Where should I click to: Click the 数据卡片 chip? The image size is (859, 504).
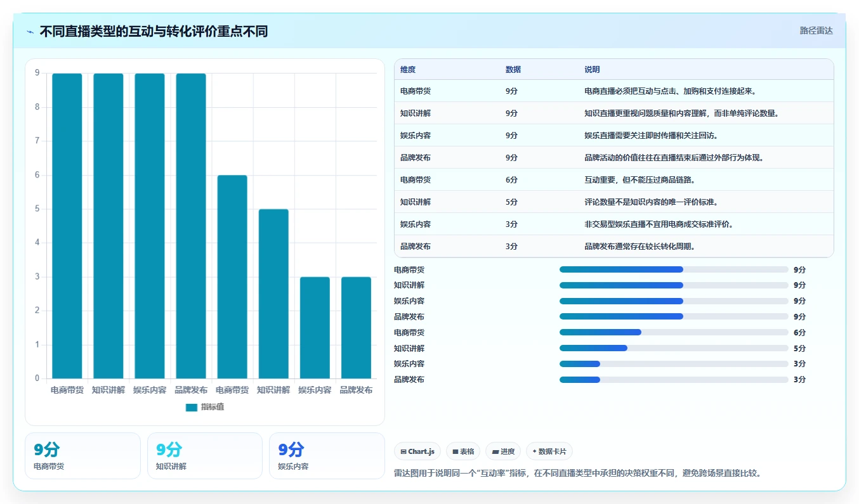[x=549, y=451]
